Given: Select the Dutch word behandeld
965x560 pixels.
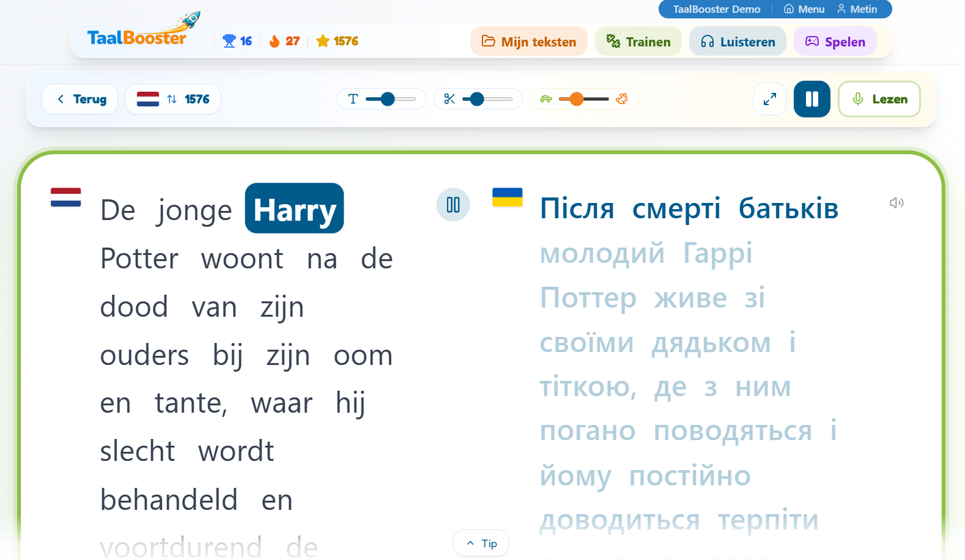Looking at the screenshot, I should (169, 500).
